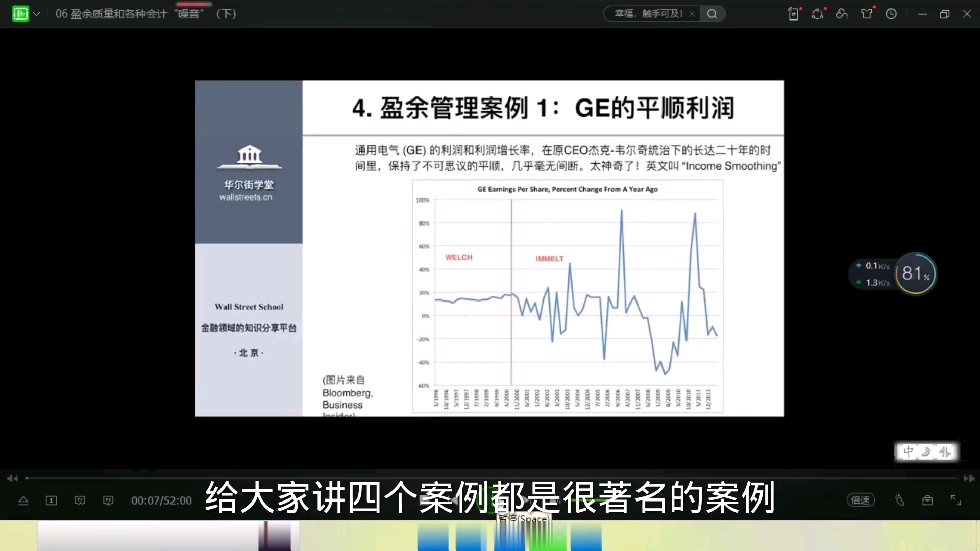Click the 00:07/52:00 time display
The width and height of the screenshot is (980, 551).
[161, 500]
